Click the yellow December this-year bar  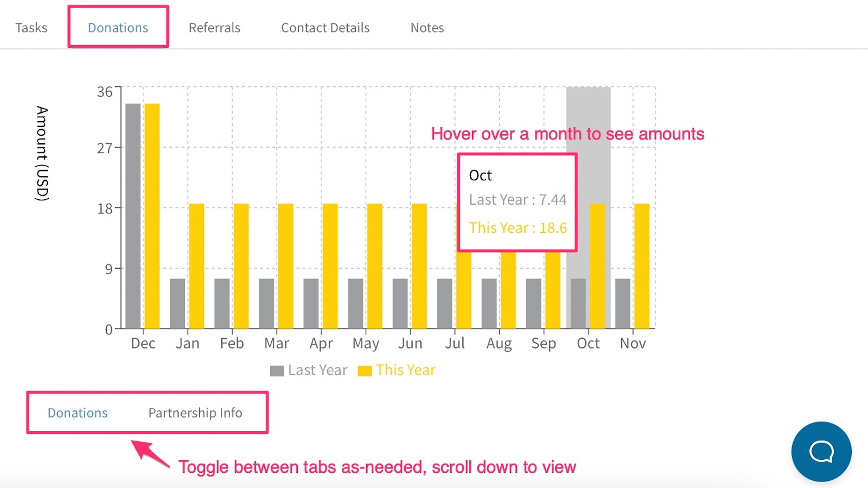pos(152,216)
